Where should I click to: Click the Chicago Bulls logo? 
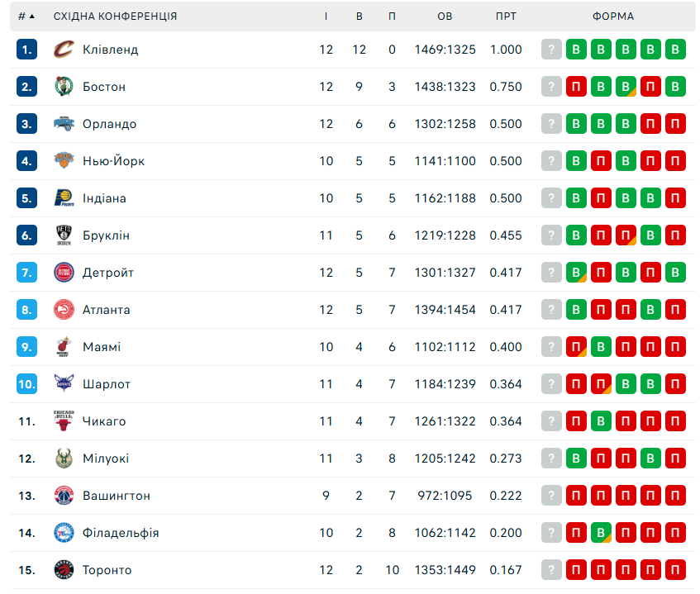[x=64, y=421]
